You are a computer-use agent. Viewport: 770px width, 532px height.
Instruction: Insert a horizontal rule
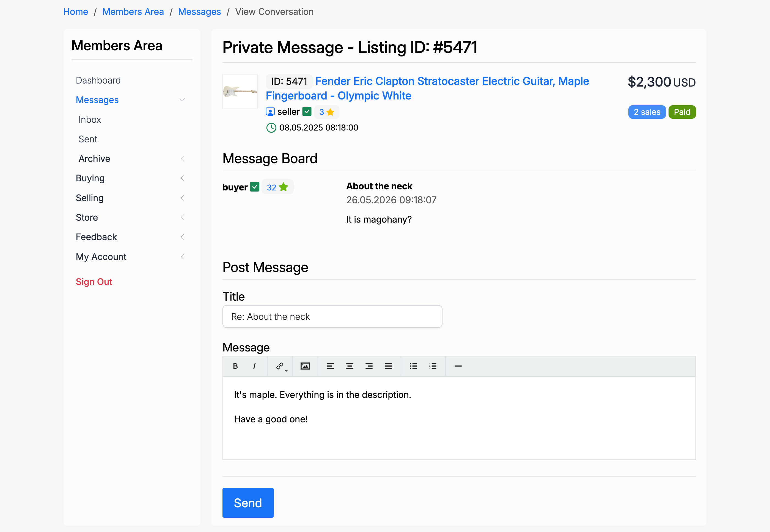click(458, 366)
